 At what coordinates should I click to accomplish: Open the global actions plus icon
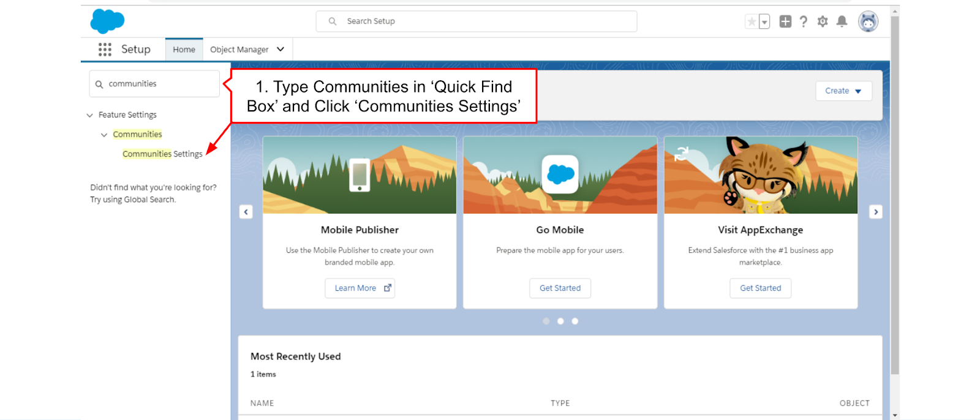(x=785, y=21)
